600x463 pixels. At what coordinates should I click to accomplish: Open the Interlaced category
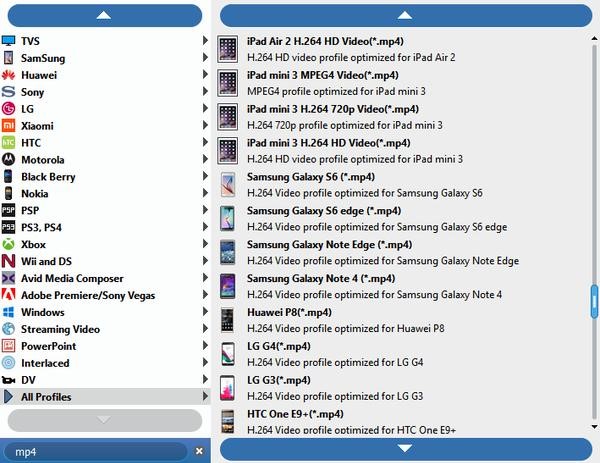[105, 363]
